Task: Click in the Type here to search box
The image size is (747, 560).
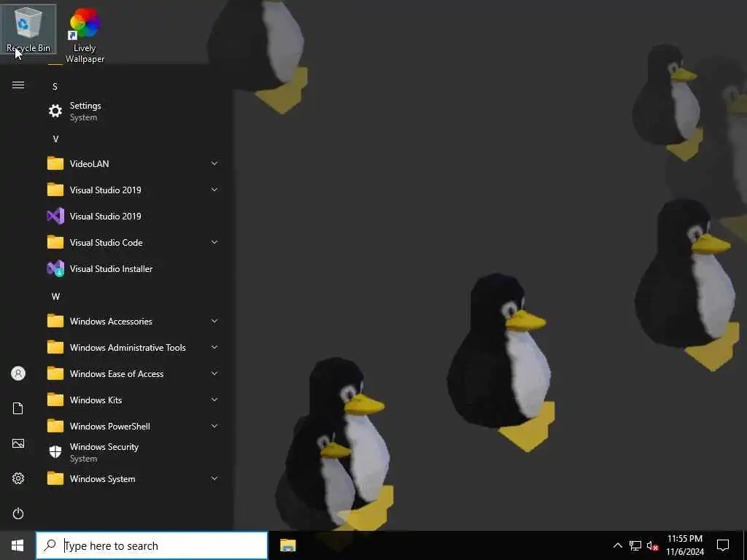Action: [x=152, y=545]
